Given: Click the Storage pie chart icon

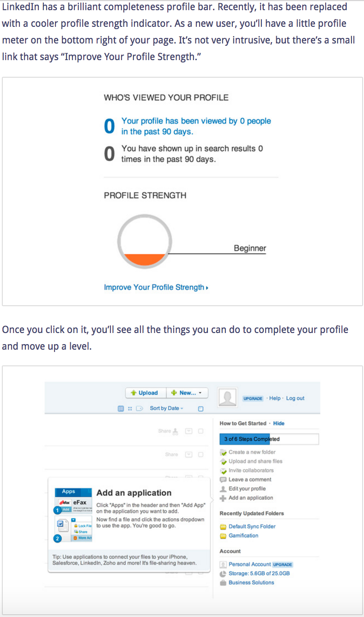Looking at the screenshot, I should click(x=223, y=574).
